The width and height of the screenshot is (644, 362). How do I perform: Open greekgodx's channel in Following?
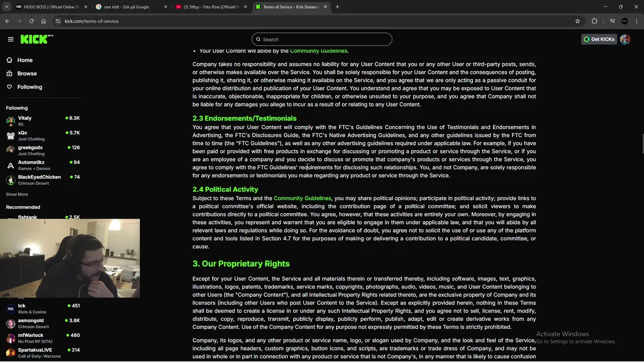point(42,150)
